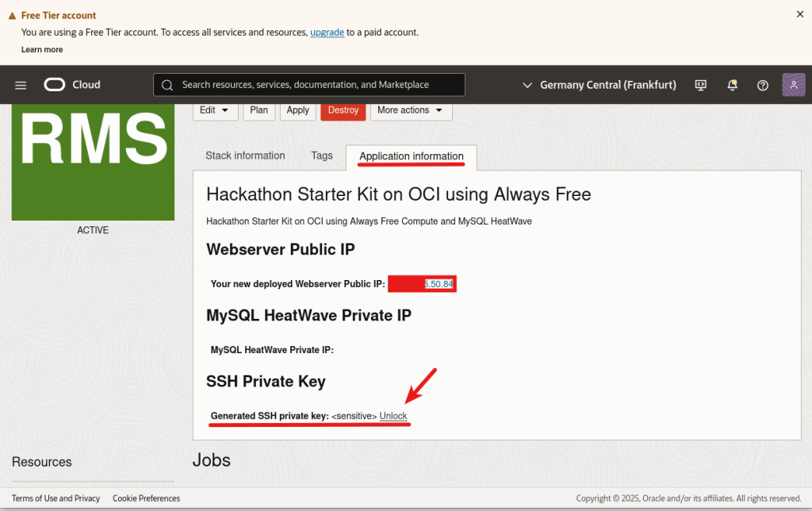Screen dimensions: 812x511
Task: Click the Jobs heading
Action: click(x=212, y=460)
